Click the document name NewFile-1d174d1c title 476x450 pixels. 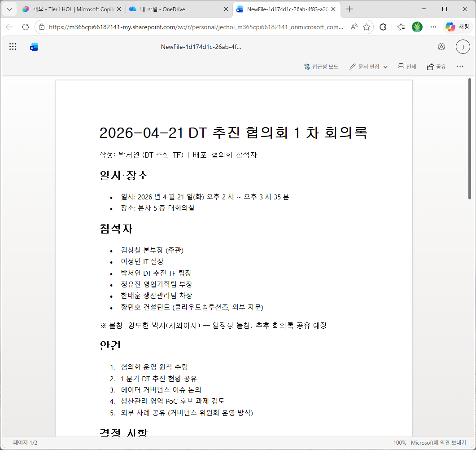click(201, 47)
